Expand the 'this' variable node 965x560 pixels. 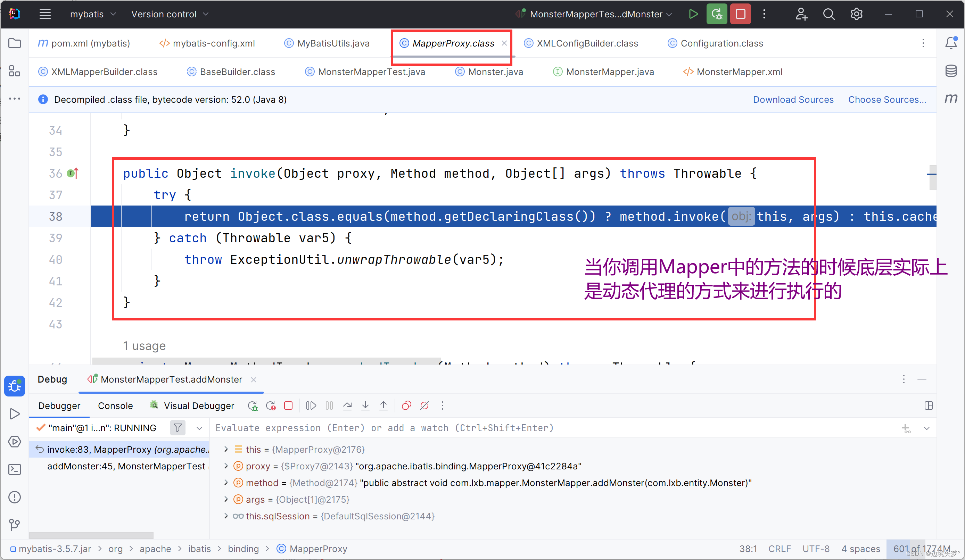226,449
